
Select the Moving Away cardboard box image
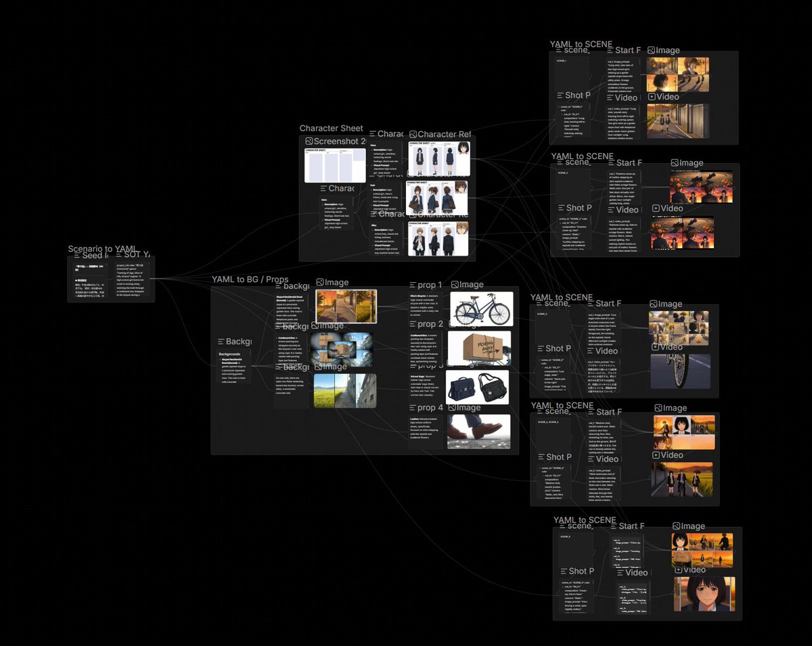click(480, 348)
